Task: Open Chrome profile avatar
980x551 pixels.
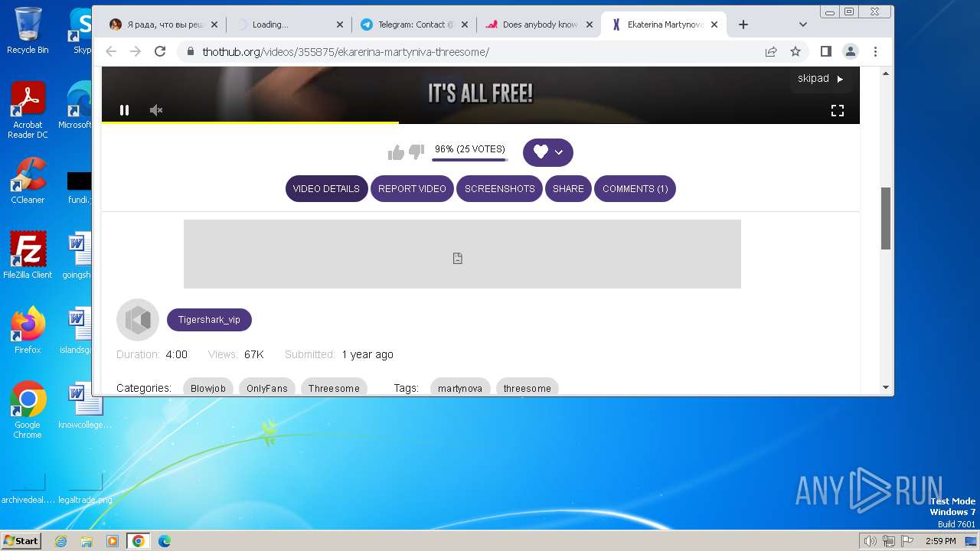Action: [x=851, y=51]
